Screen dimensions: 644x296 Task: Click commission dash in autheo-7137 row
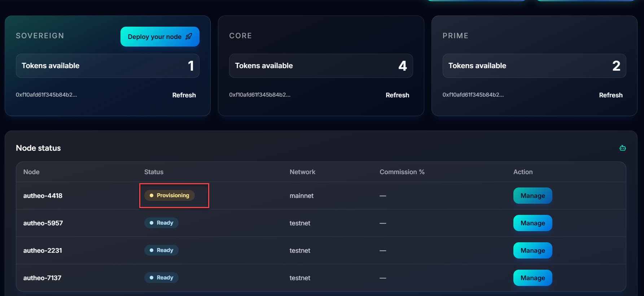[x=383, y=278]
